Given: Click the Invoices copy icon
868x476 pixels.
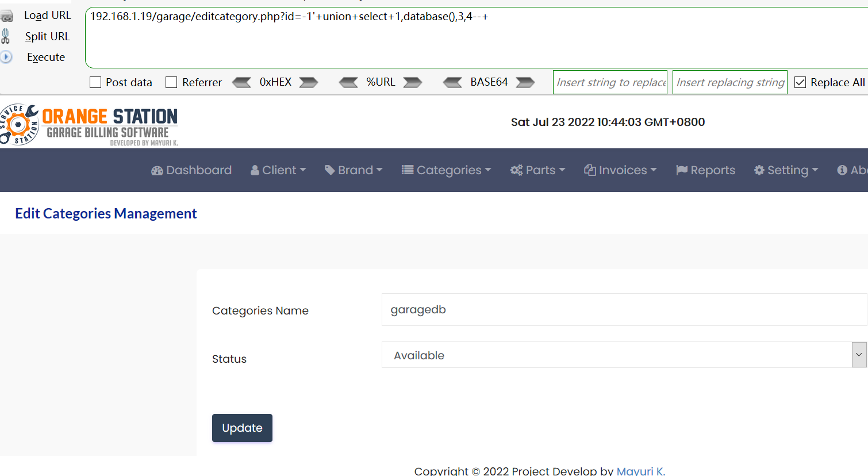Looking at the screenshot, I should click(590, 170).
